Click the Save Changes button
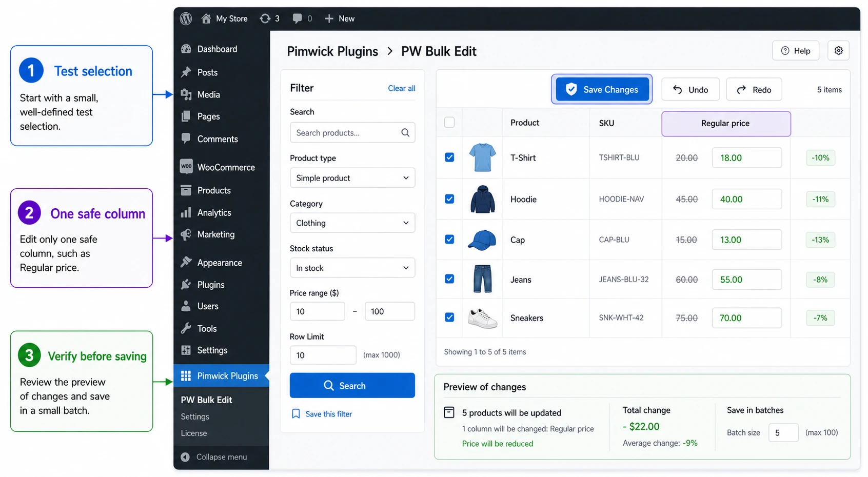Screen dimensions: 868x477 pos(602,89)
